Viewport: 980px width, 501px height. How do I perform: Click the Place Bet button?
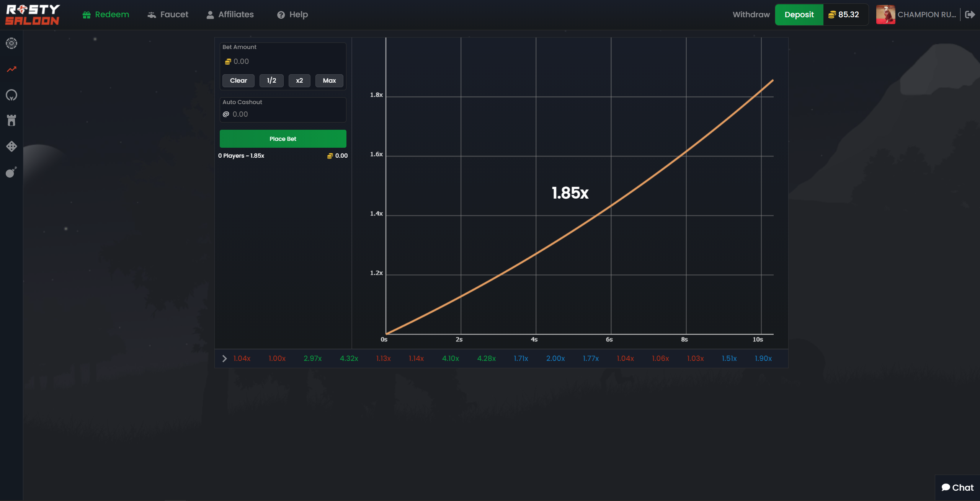coord(283,138)
